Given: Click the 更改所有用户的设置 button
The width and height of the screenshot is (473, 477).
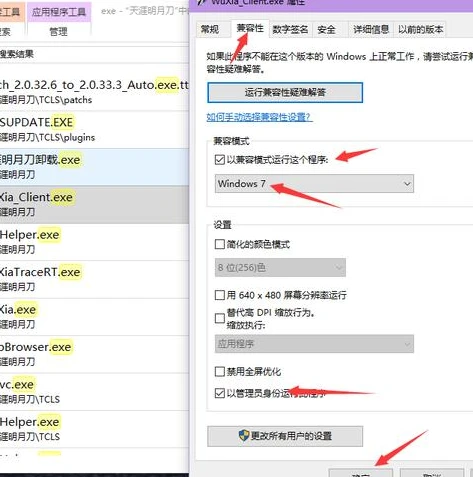Looking at the screenshot, I should pos(285,436).
